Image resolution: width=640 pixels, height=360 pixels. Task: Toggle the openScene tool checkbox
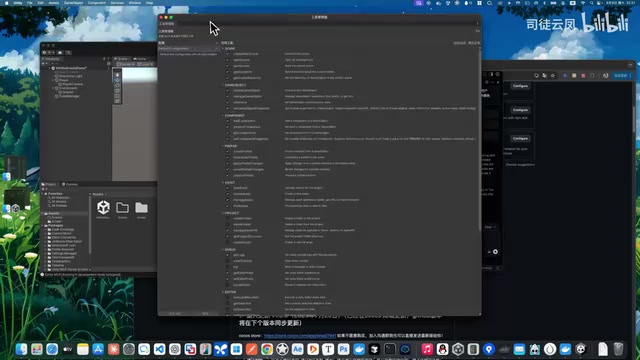pos(228,60)
